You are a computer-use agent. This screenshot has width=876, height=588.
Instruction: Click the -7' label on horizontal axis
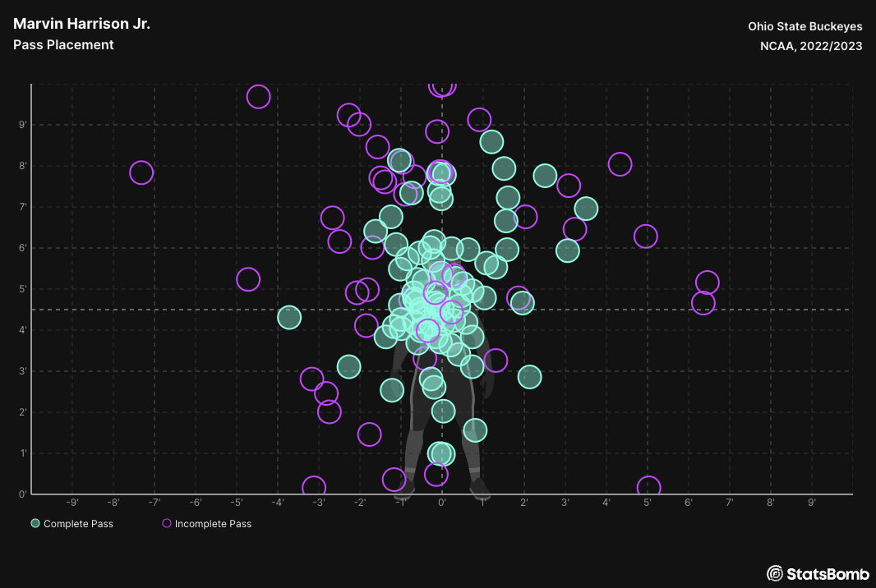tap(154, 503)
